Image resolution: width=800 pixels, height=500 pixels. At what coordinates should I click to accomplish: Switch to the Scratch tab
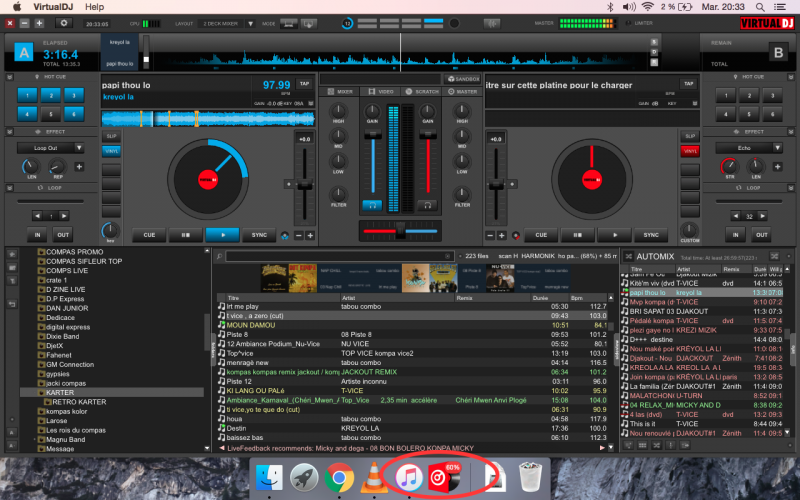coord(422,92)
